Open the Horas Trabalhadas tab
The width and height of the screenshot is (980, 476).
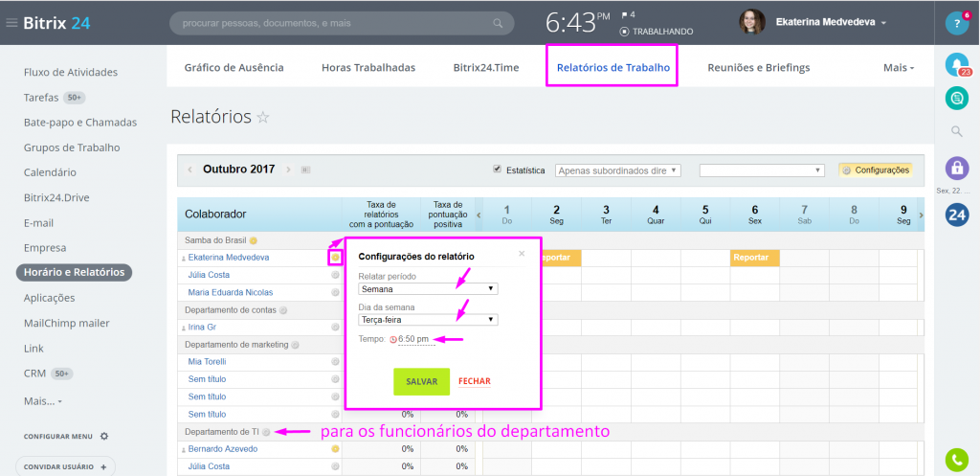coord(368,68)
